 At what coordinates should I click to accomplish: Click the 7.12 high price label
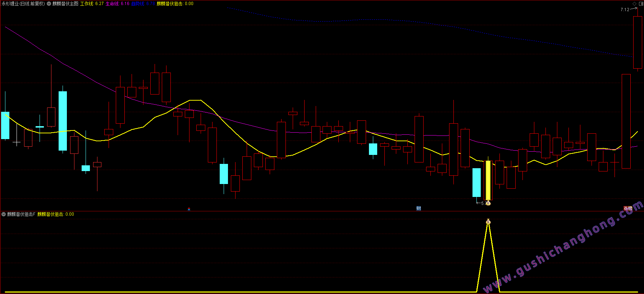(x=625, y=10)
